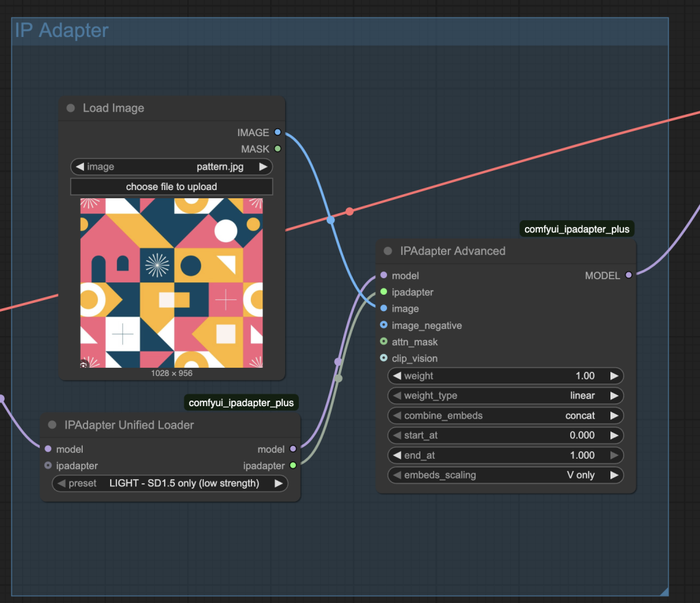Select next image with right arrow after pattern.jpg
This screenshot has width=700, height=603.
pos(263,167)
